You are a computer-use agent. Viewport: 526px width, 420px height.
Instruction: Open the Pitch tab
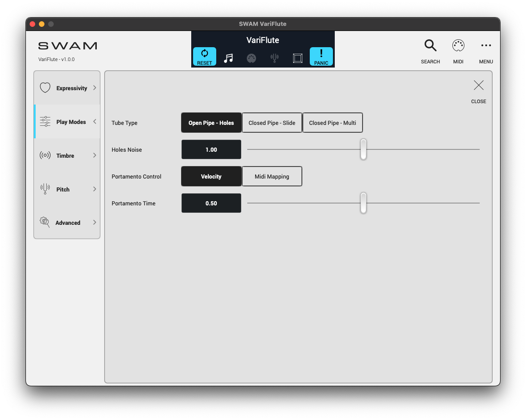63,189
